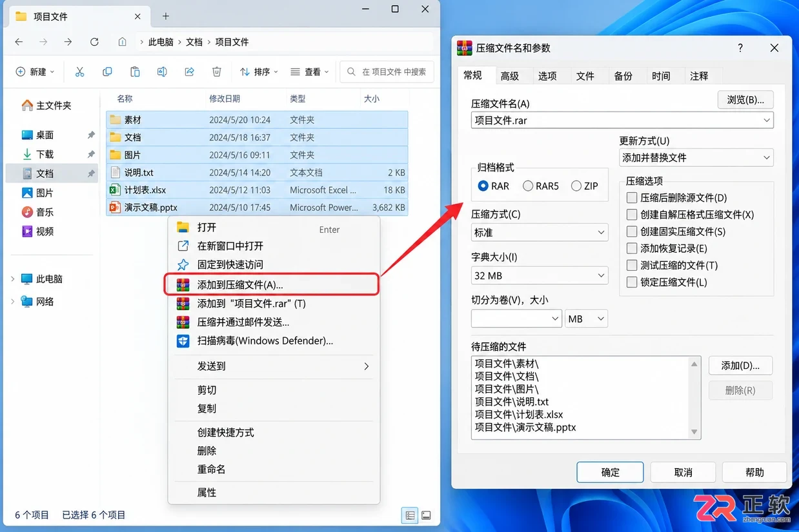Screen dimensions: 799x532
Task: Enable 添加恢复记录(E)
Action: click(667, 248)
